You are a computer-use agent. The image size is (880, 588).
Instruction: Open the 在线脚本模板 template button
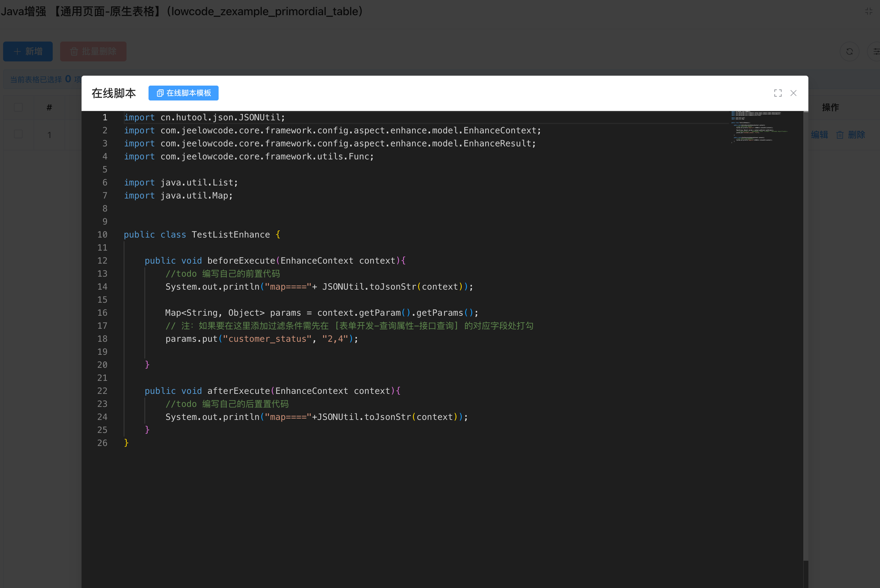point(183,93)
